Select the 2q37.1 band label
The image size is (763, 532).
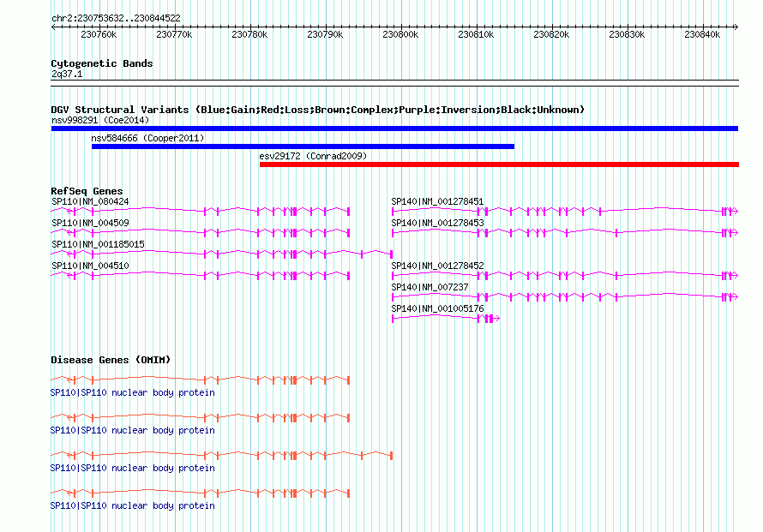coord(67,74)
